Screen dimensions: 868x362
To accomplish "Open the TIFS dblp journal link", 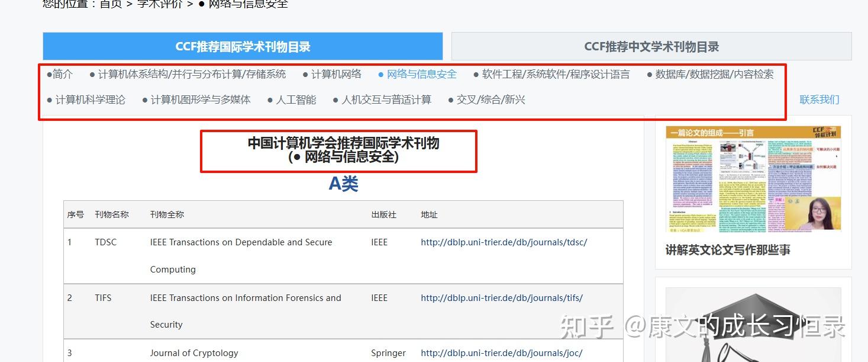I will tap(502, 298).
